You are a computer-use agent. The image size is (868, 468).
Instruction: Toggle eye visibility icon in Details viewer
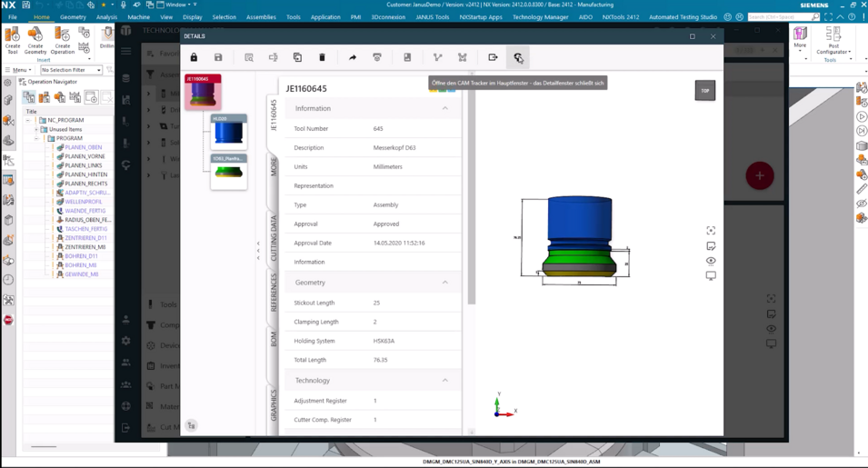[711, 261]
